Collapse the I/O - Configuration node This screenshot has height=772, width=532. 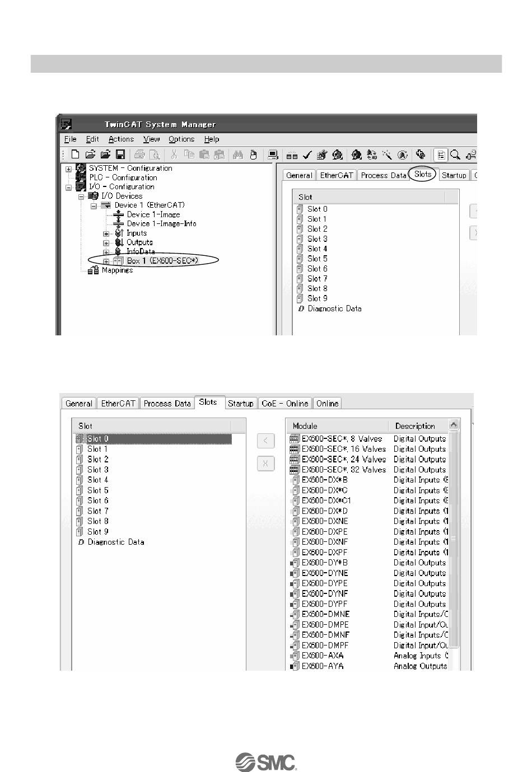(69, 188)
